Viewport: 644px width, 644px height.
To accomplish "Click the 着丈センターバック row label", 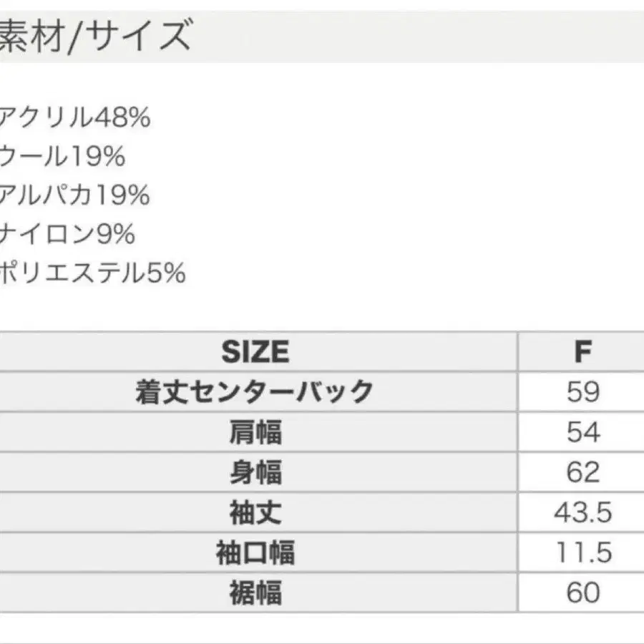I will point(255,391).
